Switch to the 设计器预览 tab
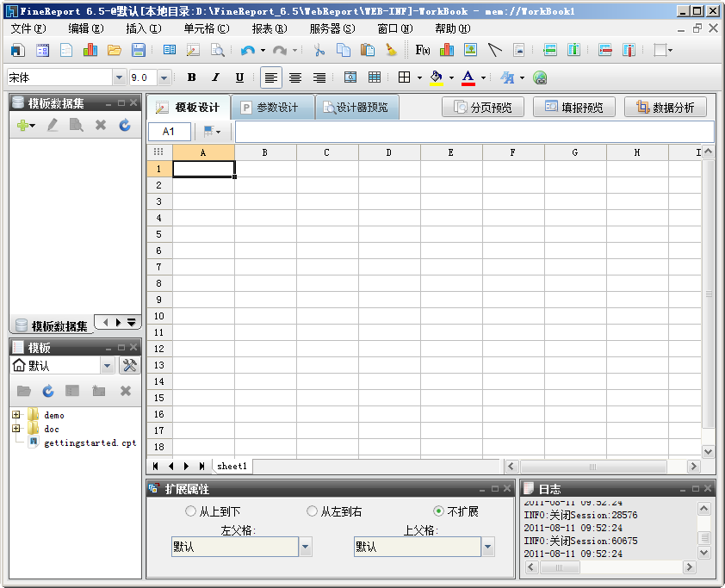 (x=357, y=108)
